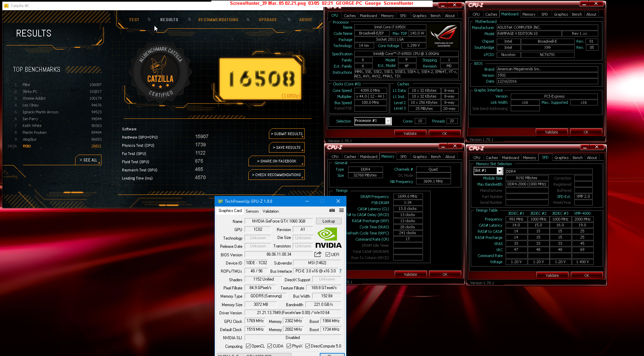644x356 pixels.
Task: Open Caches tab in CPU-Z Motherboard window
Action: tap(491, 14)
